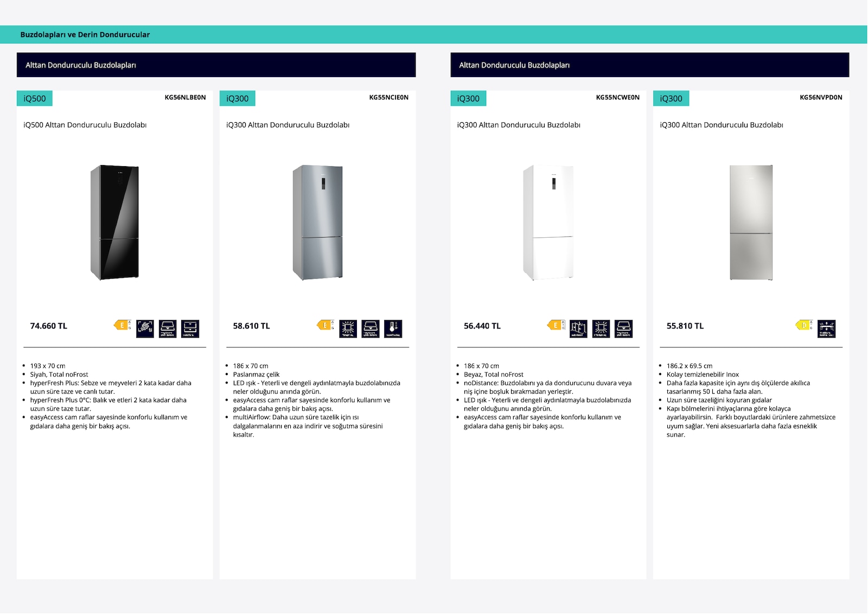Select the white KG55NCWE0N refrigerator image
This screenshot has width=868, height=614.
coord(548,223)
